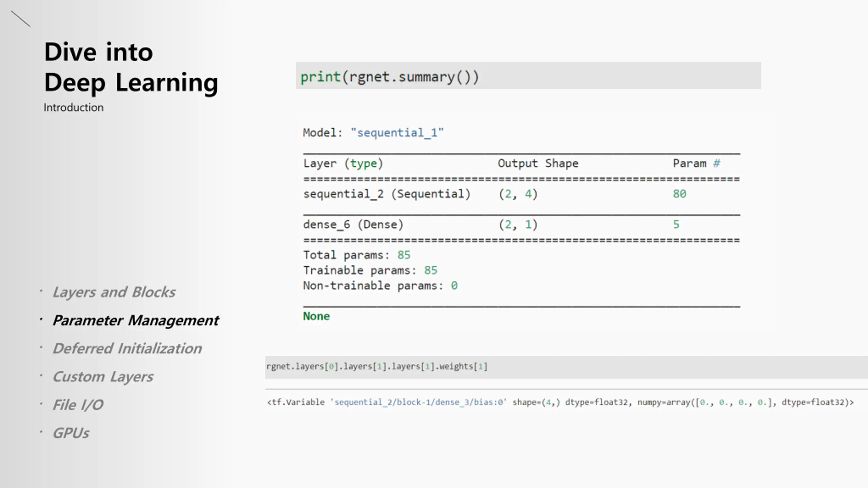The height and width of the screenshot is (488, 868).
Task: Click the 'Layer (type)' column header
Action: (x=343, y=163)
